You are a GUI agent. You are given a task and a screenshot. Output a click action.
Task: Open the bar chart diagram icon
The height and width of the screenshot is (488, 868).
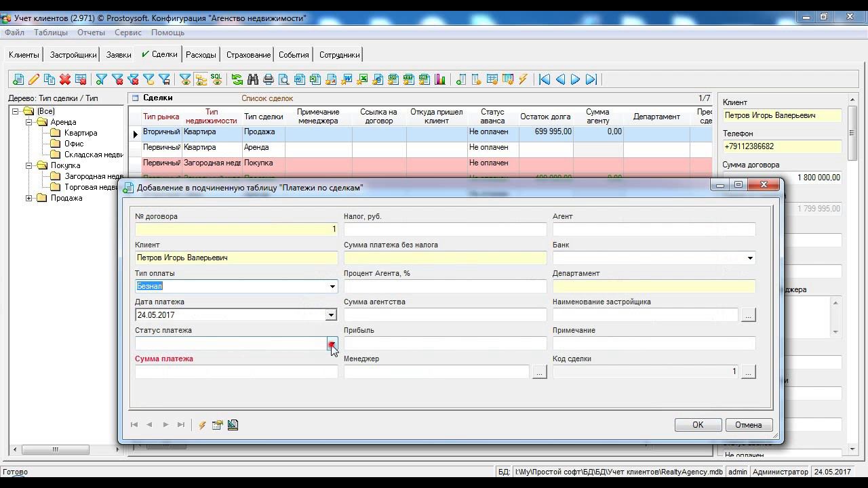point(440,79)
